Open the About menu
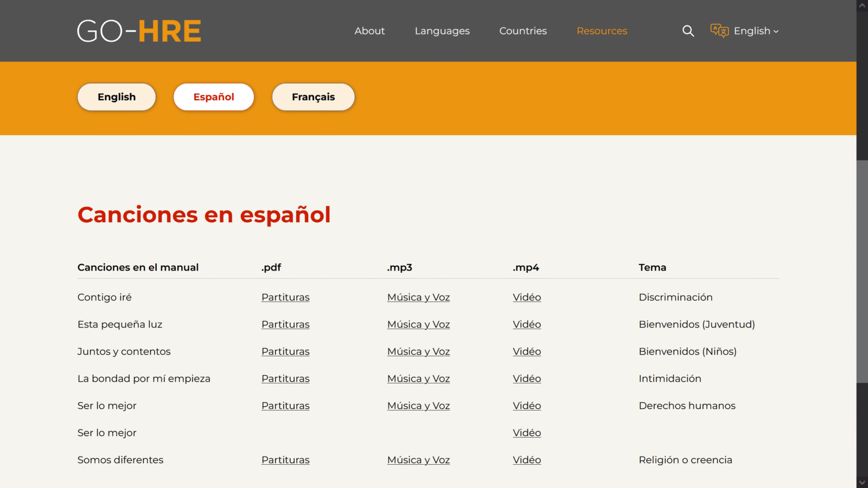This screenshot has width=868, height=488. tap(369, 31)
